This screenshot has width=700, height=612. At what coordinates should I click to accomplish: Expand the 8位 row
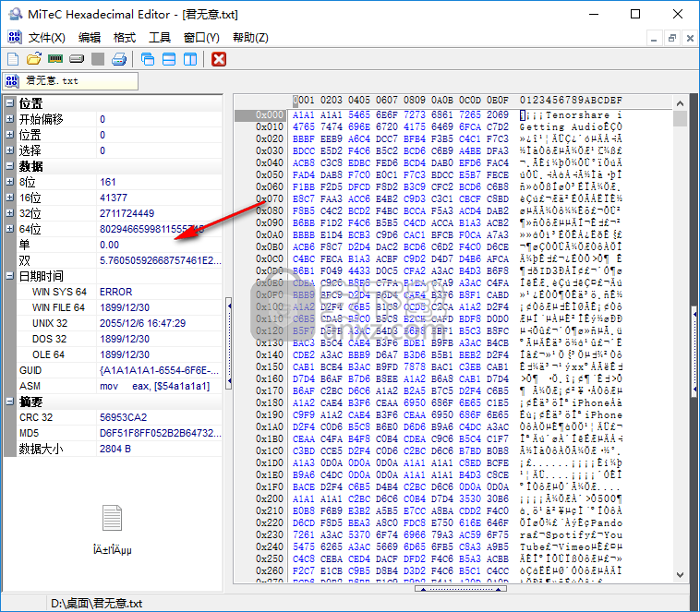[10, 182]
